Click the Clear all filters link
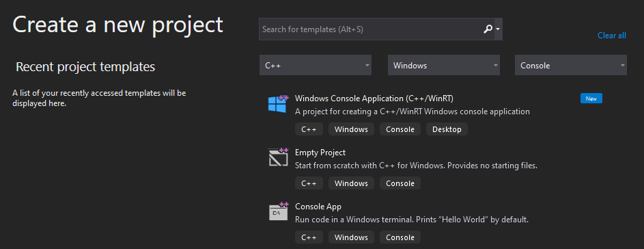Screen dimensions: 644x249 click(611, 36)
